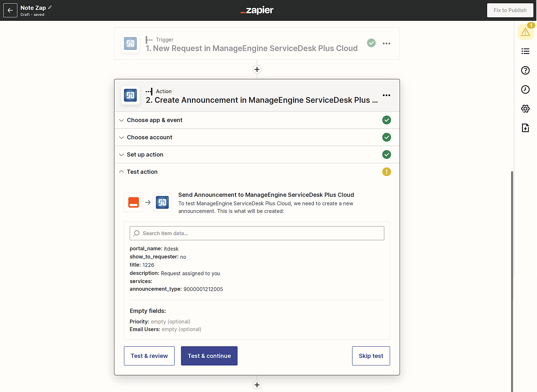Click the Test & continue button
Screen dimensions: 537x392
point(209,356)
